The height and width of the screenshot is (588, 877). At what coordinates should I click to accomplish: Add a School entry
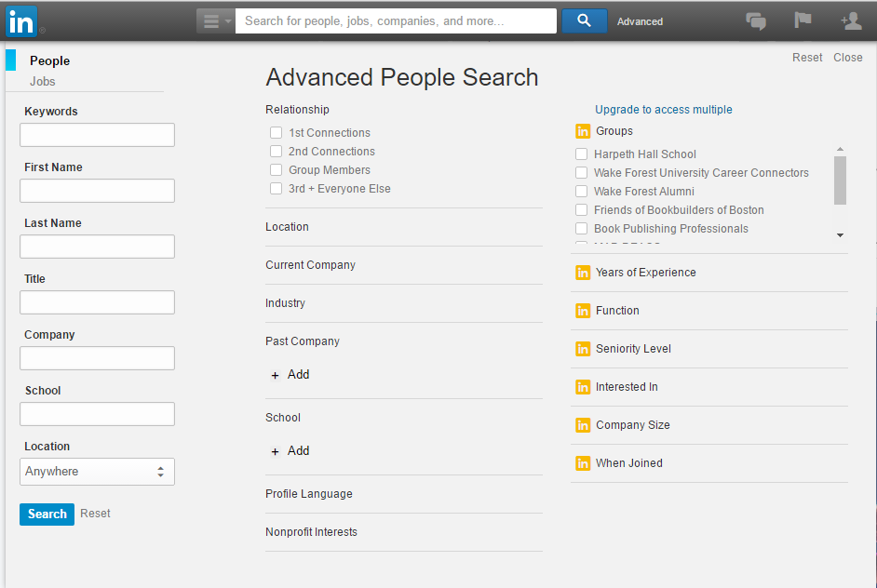(x=298, y=451)
